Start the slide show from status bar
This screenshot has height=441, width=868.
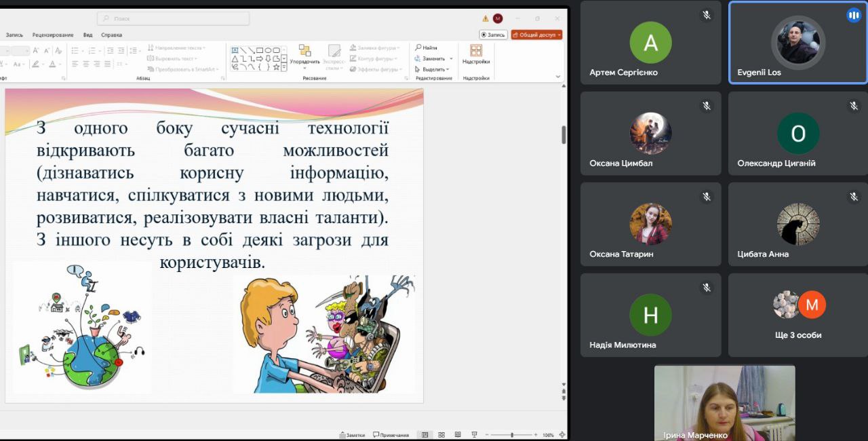(x=475, y=435)
